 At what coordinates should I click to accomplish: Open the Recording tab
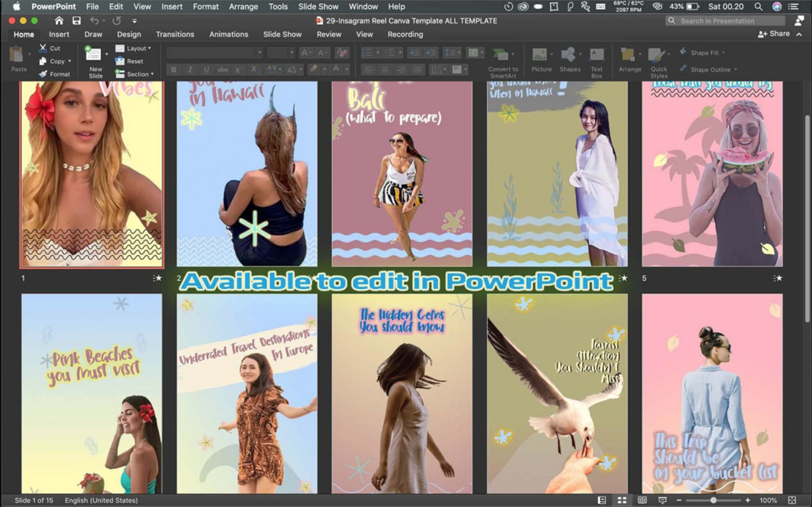pyautogui.click(x=405, y=34)
